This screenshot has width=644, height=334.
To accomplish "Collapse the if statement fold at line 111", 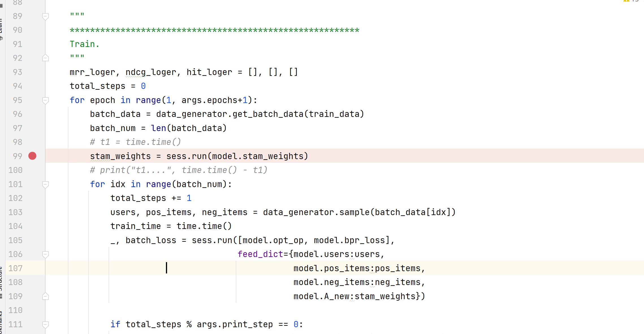I will pos(46,324).
